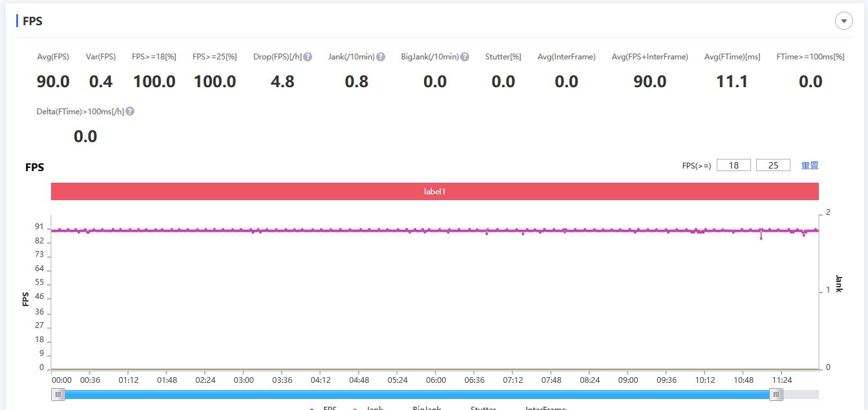Click the second FPS(>=) threshold field showing 25
The image size is (868, 410).
tap(773, 165)
